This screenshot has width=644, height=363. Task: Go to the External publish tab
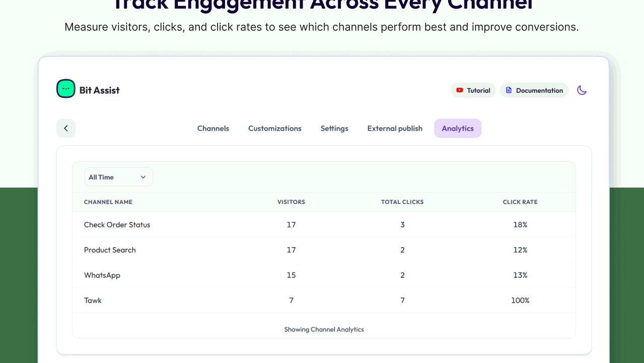(395, 128)
